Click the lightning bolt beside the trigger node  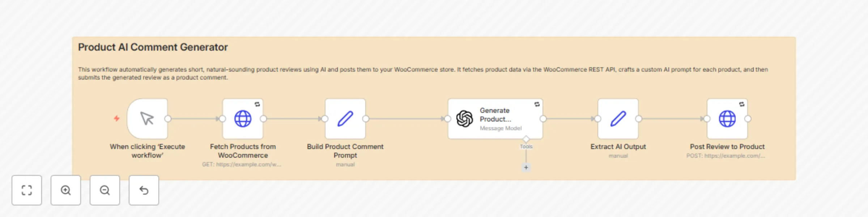click(116, 118)
